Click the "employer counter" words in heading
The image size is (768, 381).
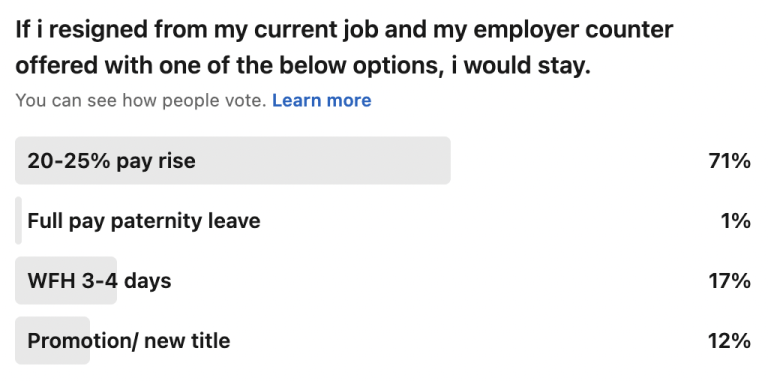pos(574,30)
